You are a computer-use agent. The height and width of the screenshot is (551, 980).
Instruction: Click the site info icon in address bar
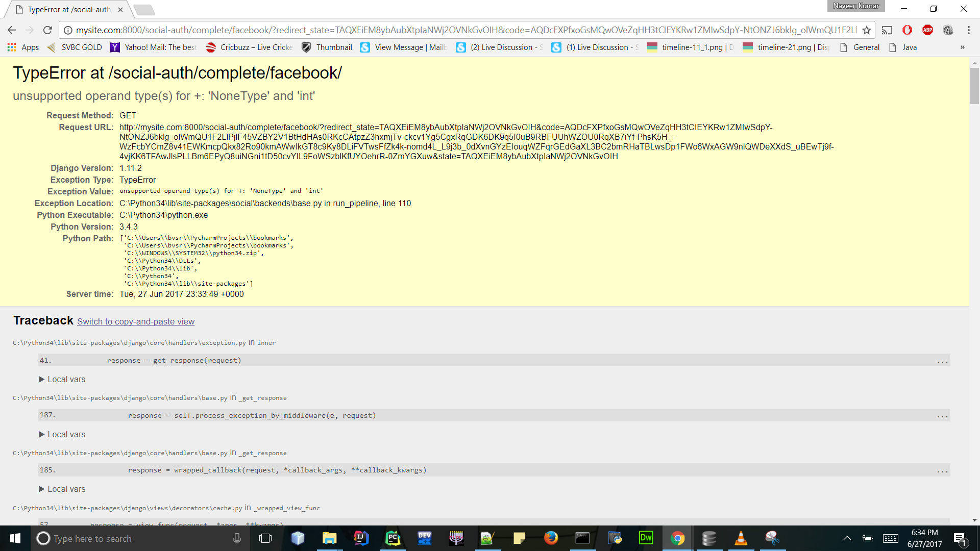(x=68, y=30)
